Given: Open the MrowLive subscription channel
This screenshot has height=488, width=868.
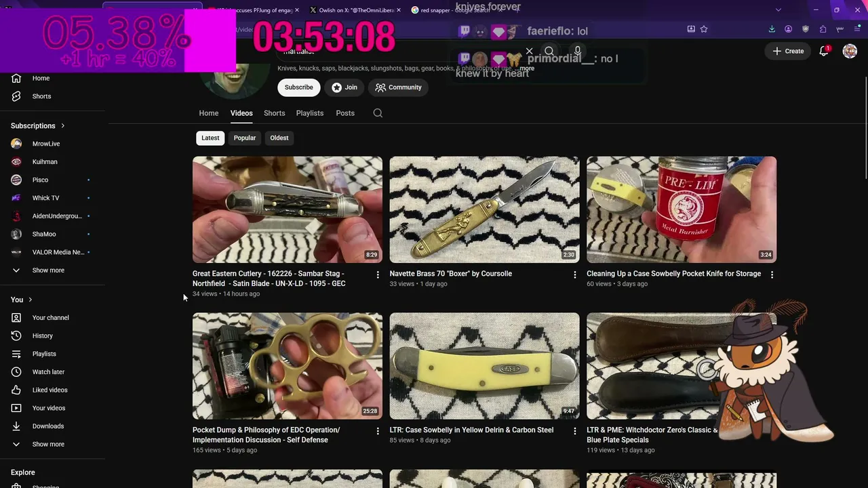Looking at the screenshot, I should (x=46, y=144).
